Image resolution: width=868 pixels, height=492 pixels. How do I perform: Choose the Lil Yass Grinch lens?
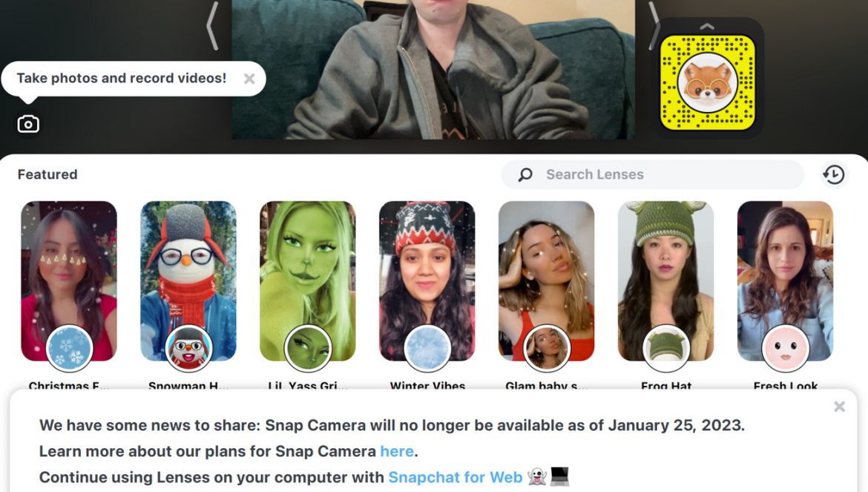coord(308,281)
